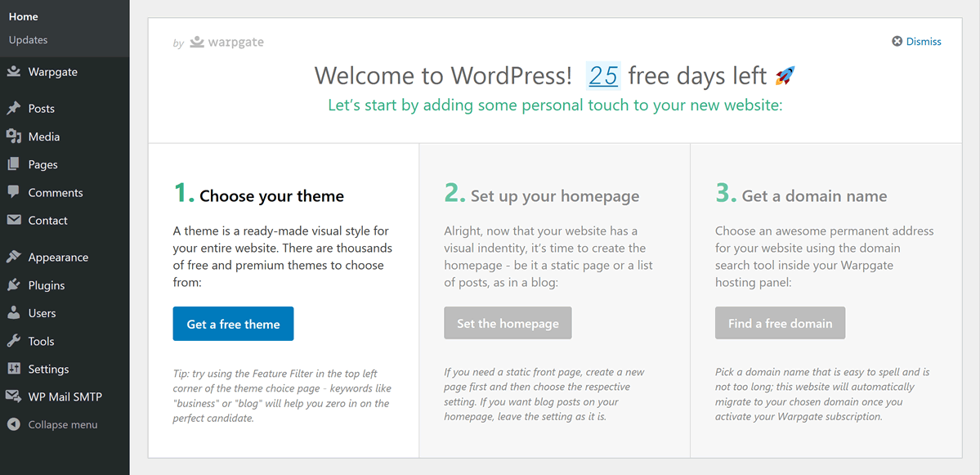Screen dimensions: 980x475
Task: Click the Posts pushpin icon
Action: [13, 109]
